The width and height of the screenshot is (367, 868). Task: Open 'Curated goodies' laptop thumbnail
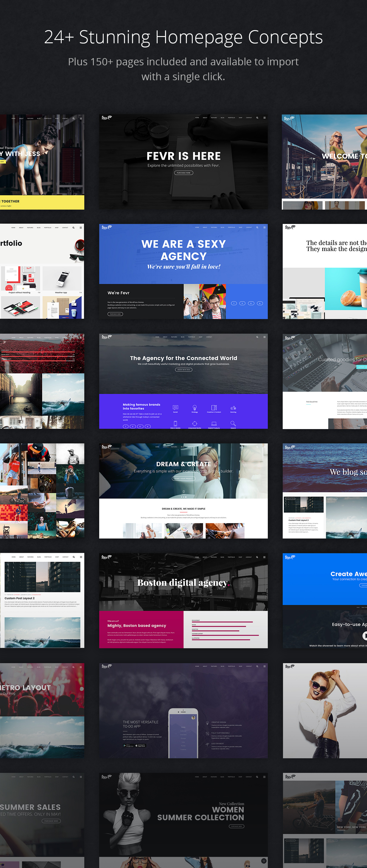325,381
